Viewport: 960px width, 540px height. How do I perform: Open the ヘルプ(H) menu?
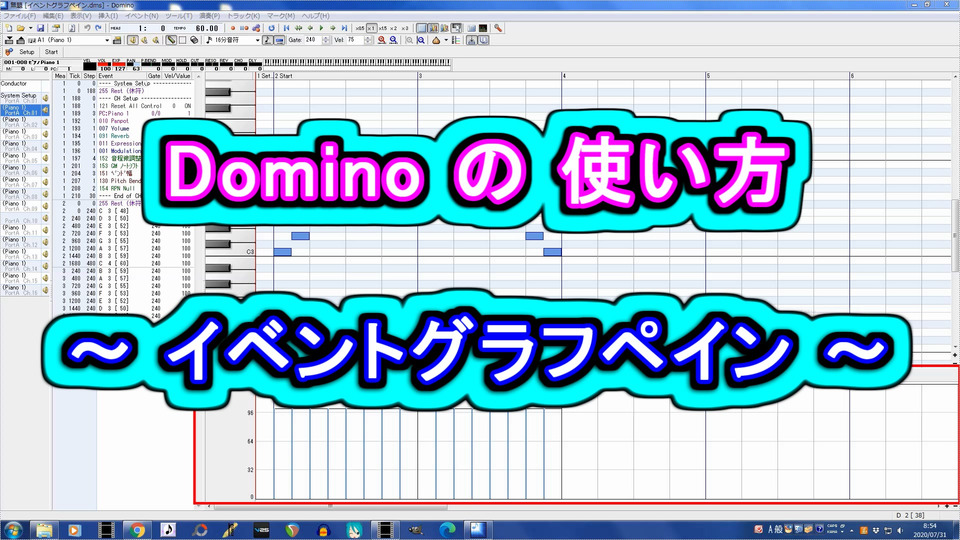point(315,16)
